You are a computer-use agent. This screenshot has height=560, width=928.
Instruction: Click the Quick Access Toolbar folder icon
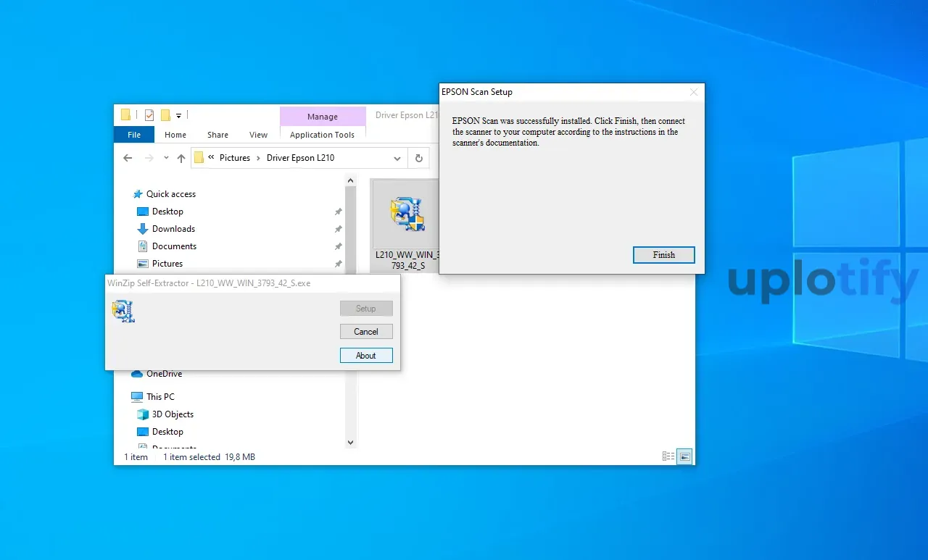125,114
